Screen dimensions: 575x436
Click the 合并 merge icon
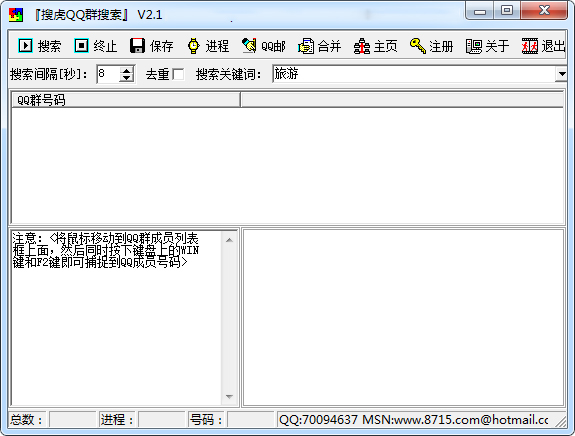click(306, 46)
